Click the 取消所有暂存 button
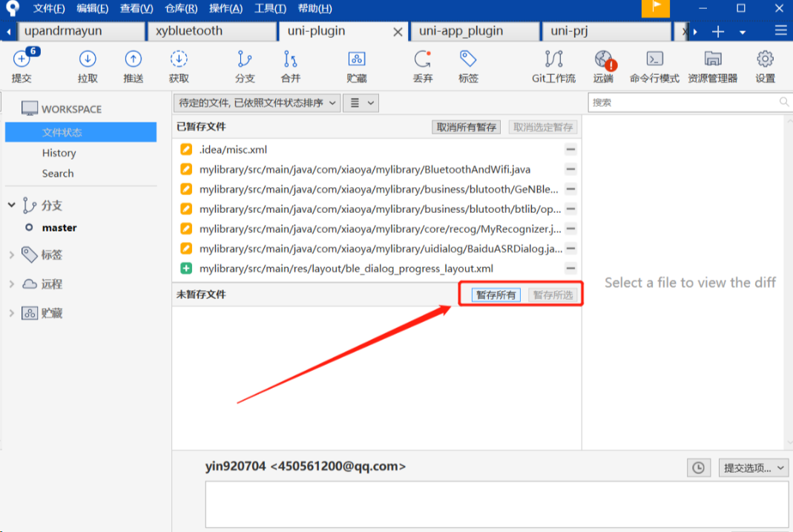Screen dimensions: 793x532 [x=467, y=128]
